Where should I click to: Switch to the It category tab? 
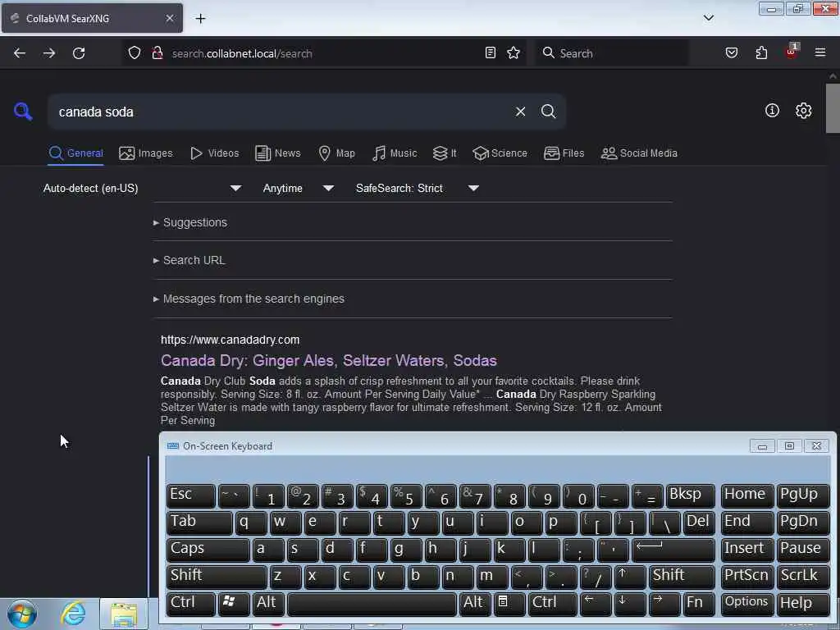[445, 153]
